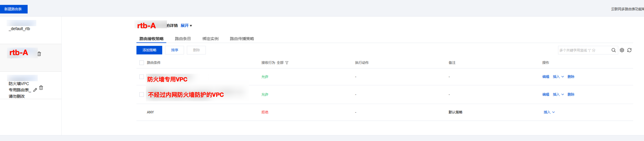Click the 接收行为 filter funnel icon

287,63
